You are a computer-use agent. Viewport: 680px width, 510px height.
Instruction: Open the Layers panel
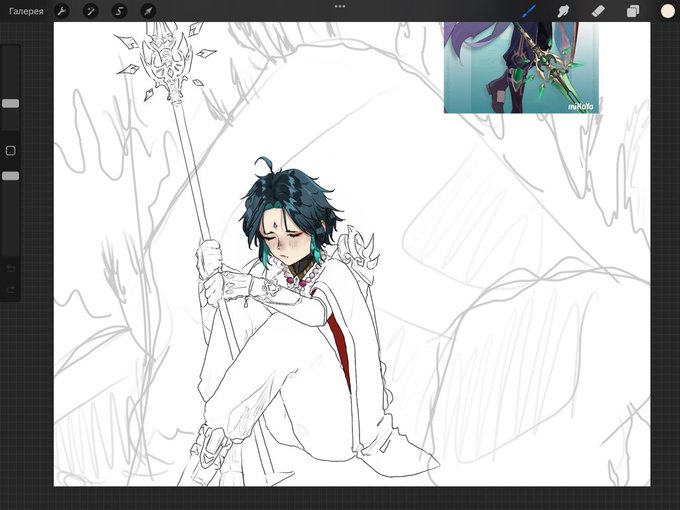coord(633,11)
